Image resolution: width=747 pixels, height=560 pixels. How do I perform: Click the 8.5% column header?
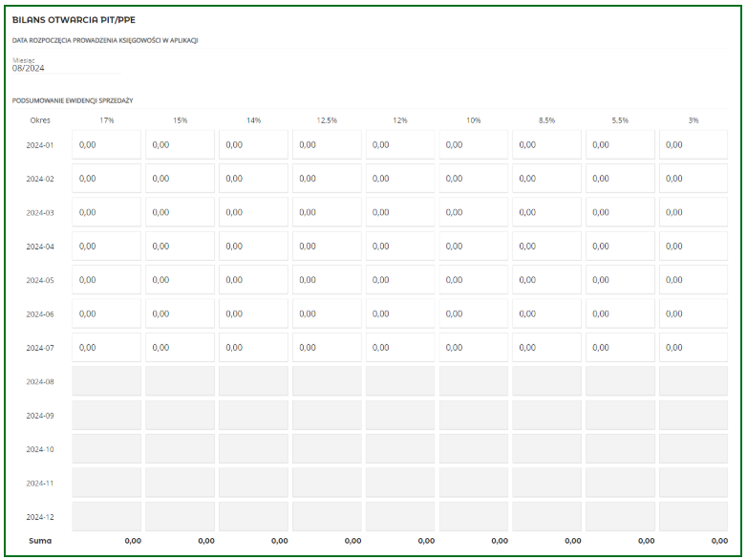click(x=547, y=120)
